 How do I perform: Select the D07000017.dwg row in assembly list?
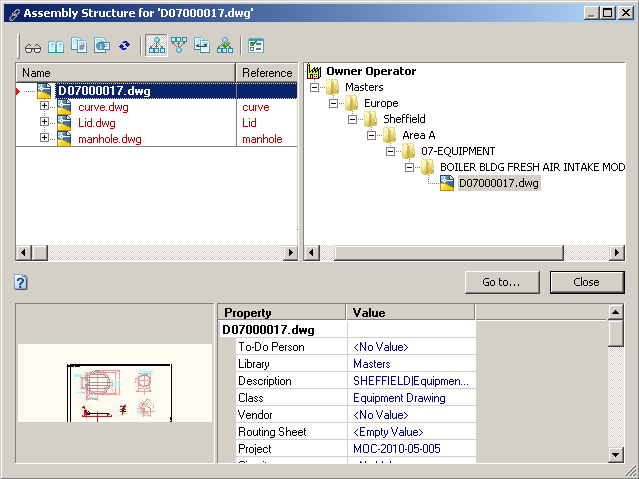[157, 91]
